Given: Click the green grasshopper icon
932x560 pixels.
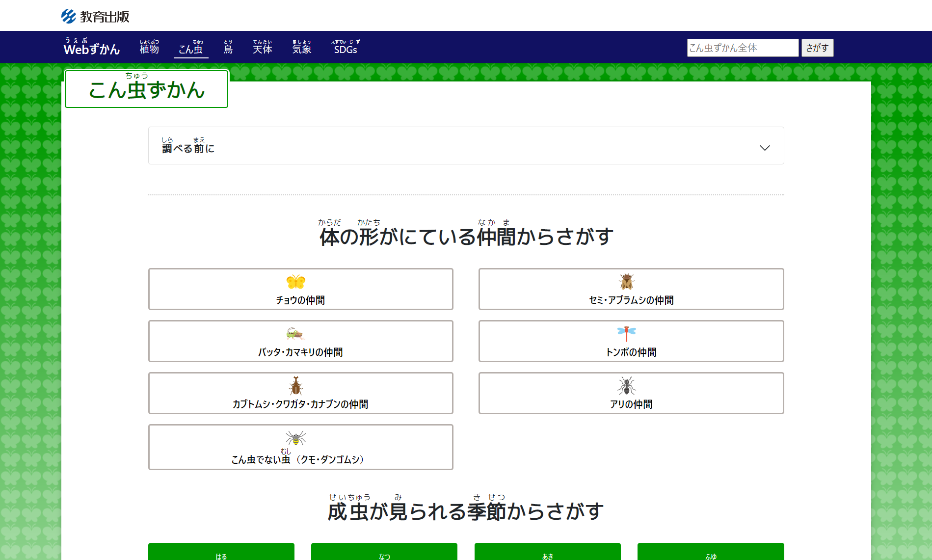Looking at the screenshot, I should (x=295, y=334).
